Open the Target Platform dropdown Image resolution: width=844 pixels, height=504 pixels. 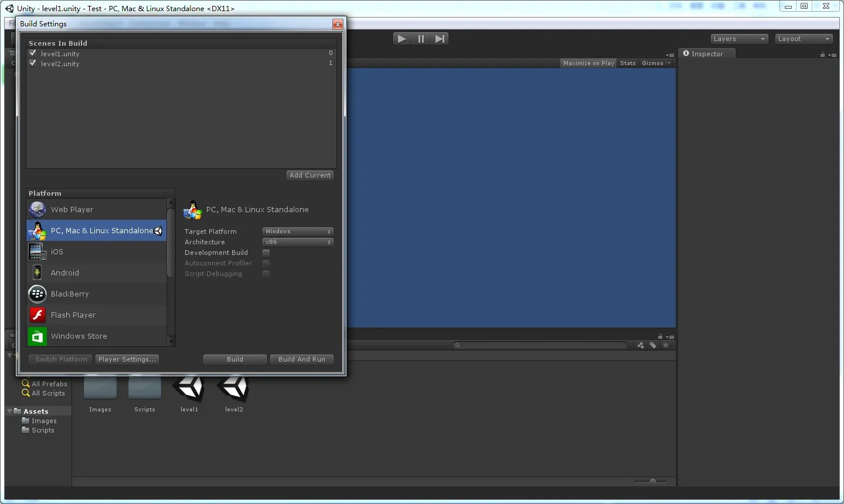(x=298, y=231)
